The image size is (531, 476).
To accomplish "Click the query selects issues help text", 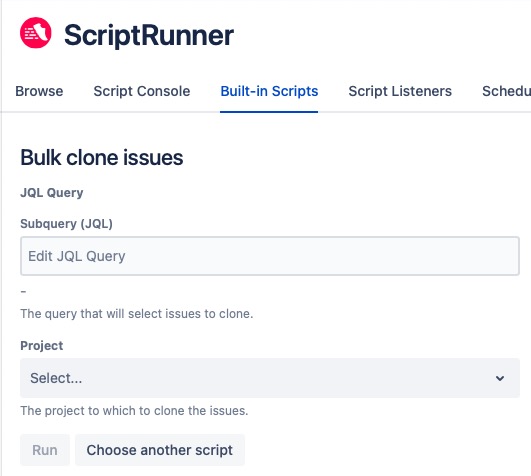I will tap(137, 313).
